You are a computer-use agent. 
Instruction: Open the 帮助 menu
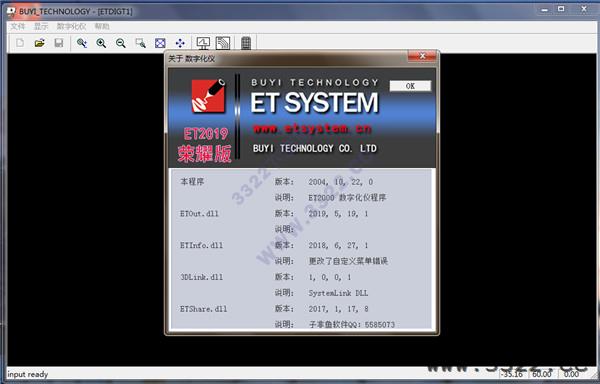pyautogui.click(x=102, y=26)
